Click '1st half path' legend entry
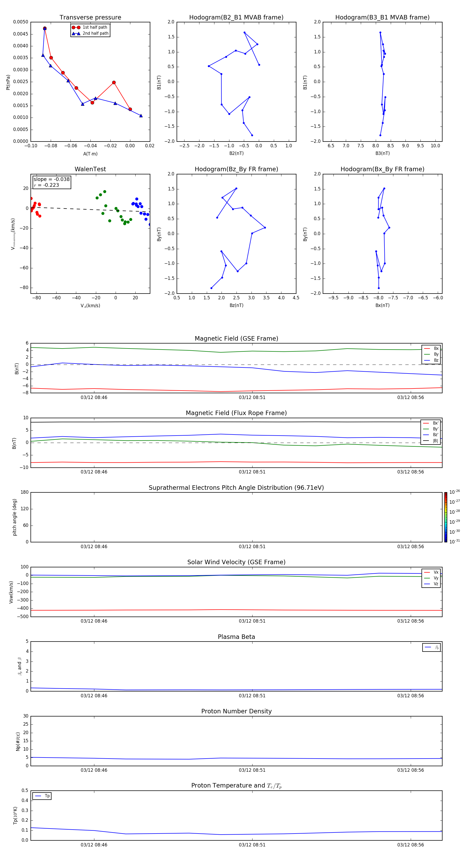 90,27
